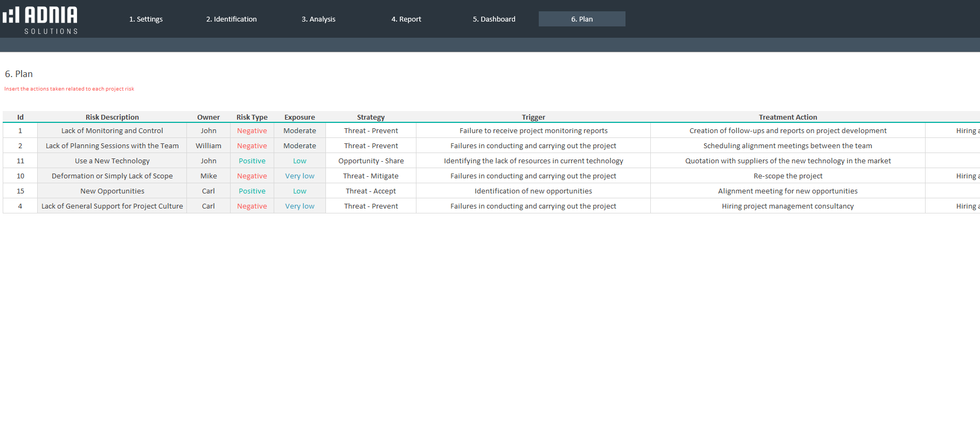Select the Treatment Action column header

[x=788, y=117]
